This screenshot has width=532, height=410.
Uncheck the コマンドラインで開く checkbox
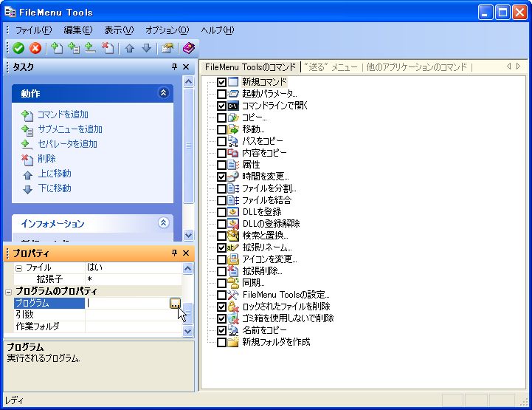click(221, 106)
